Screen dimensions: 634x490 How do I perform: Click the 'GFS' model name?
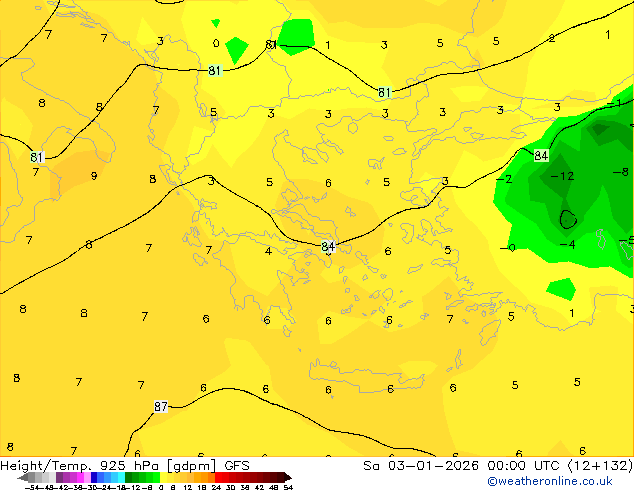click(x=237, y=466)
